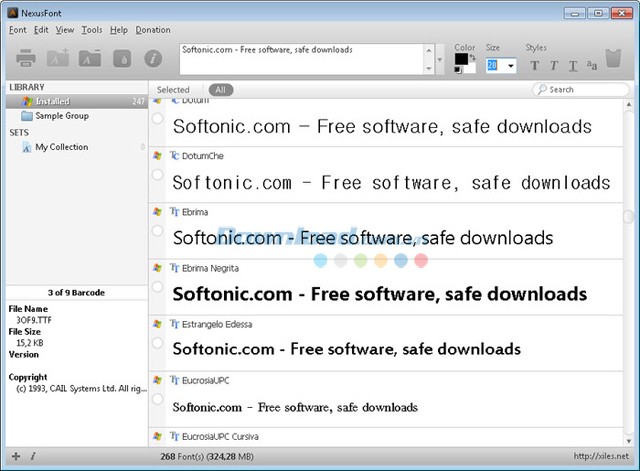Click into the font Search field
Screen dimensions: 640x471
[584, 90]
